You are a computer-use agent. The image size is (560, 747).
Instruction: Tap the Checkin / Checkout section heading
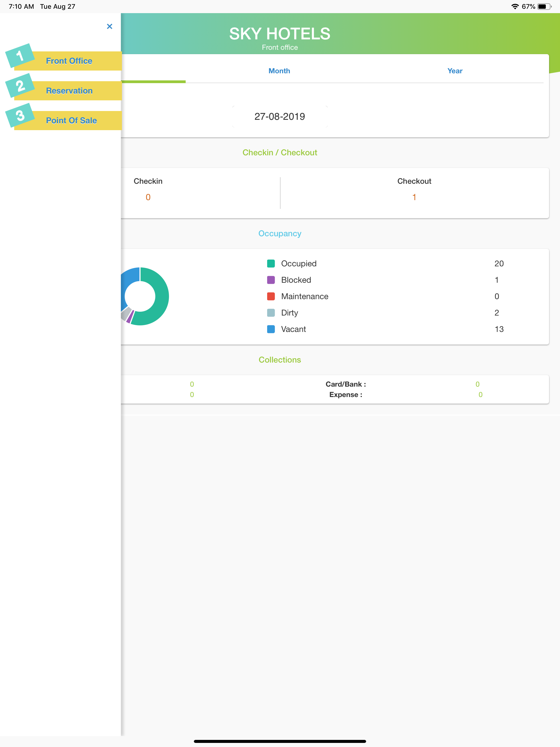(280, 153)
